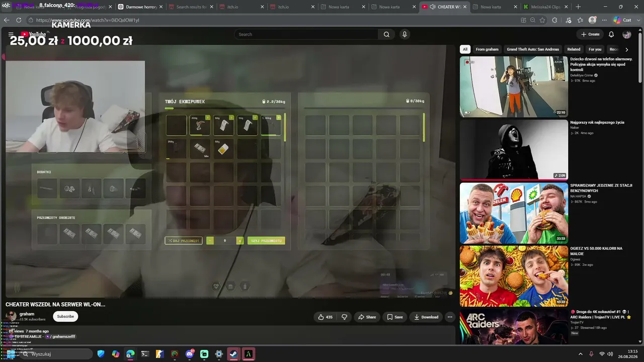Go back with the browser back arrow
The height and width of the screenshot is (362, 644).
pyautogui.click(x=7, y=20)
